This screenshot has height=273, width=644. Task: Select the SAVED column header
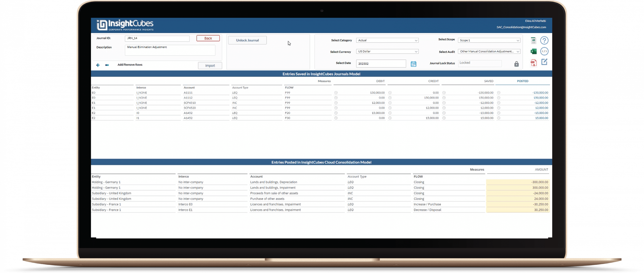tap(489, 81)
